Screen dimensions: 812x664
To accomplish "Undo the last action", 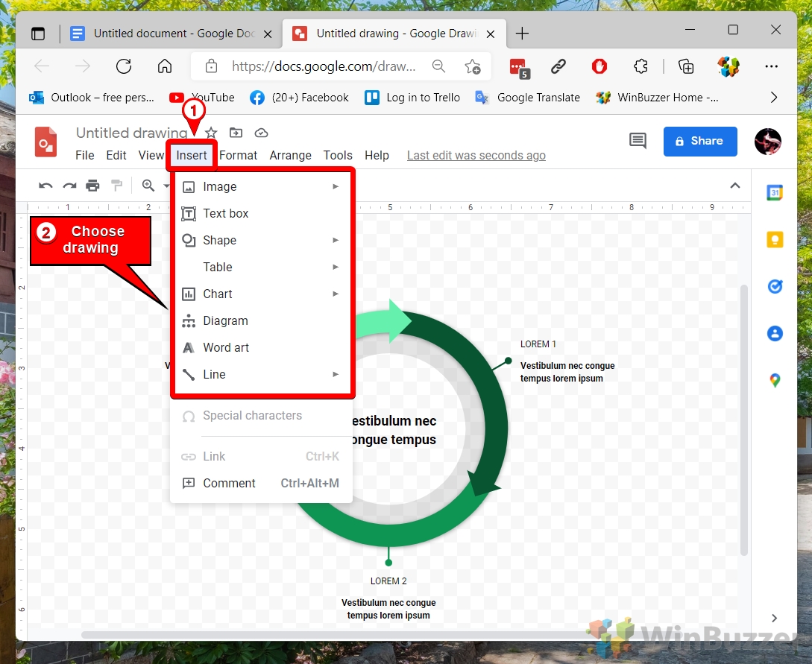I will point(45,186).
